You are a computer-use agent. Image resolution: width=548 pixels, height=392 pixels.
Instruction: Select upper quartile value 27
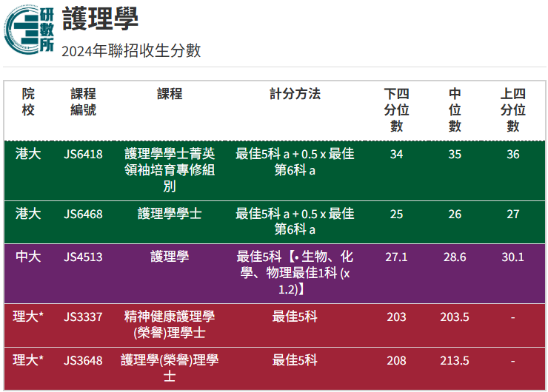point(512,214)
